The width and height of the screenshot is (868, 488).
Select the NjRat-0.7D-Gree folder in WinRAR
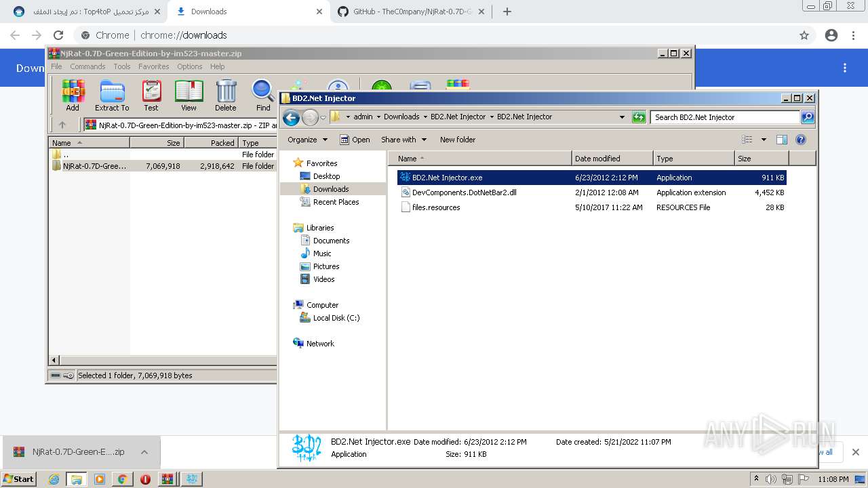pos(94,166)
